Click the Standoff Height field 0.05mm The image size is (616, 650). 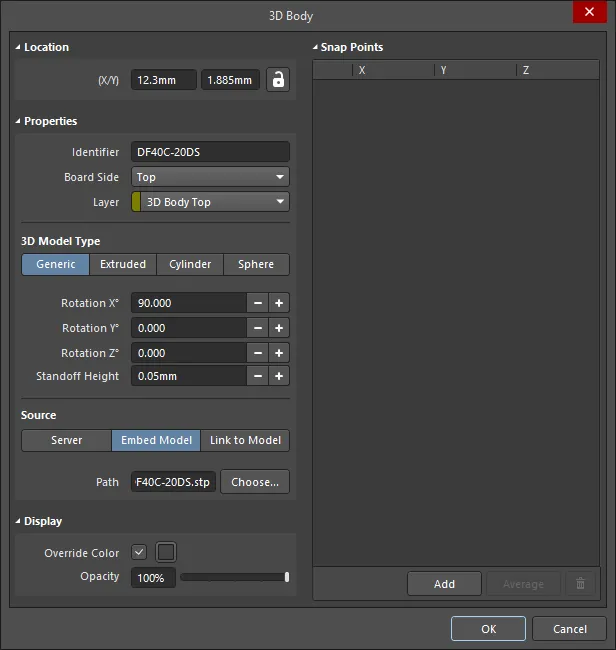tap(189, 376)
